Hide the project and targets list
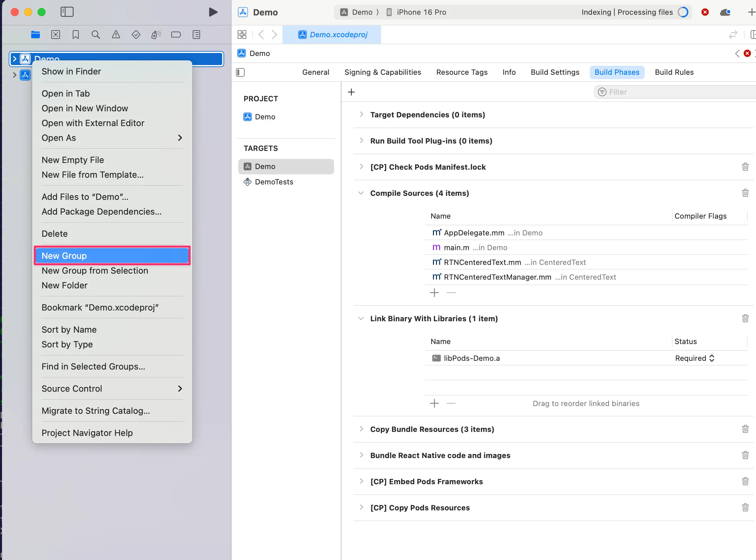This screenshot has height=560, width=756. click(x=240, y=72)
